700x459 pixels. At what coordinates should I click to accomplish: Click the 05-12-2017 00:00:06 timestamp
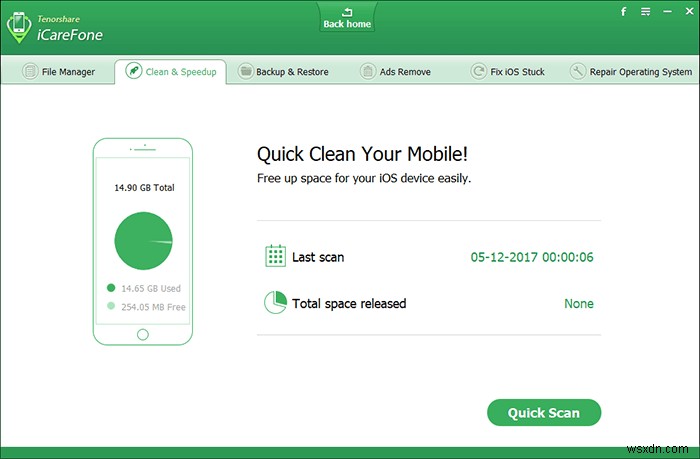click(x=532, y=257)
